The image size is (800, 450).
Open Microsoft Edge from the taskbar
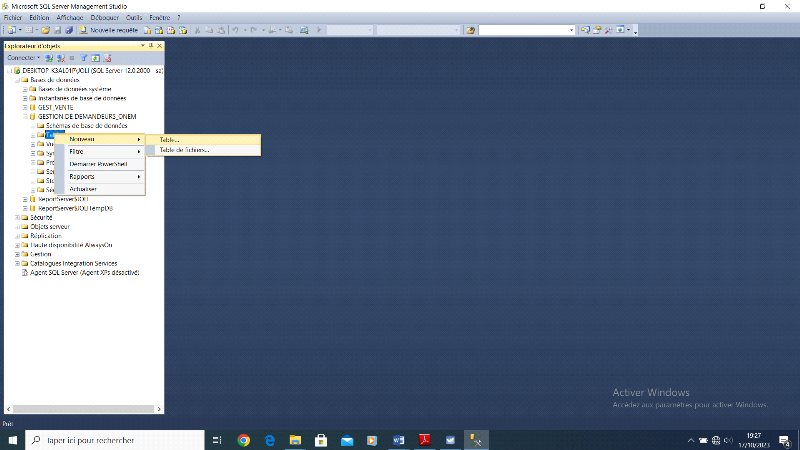point(269,440)
